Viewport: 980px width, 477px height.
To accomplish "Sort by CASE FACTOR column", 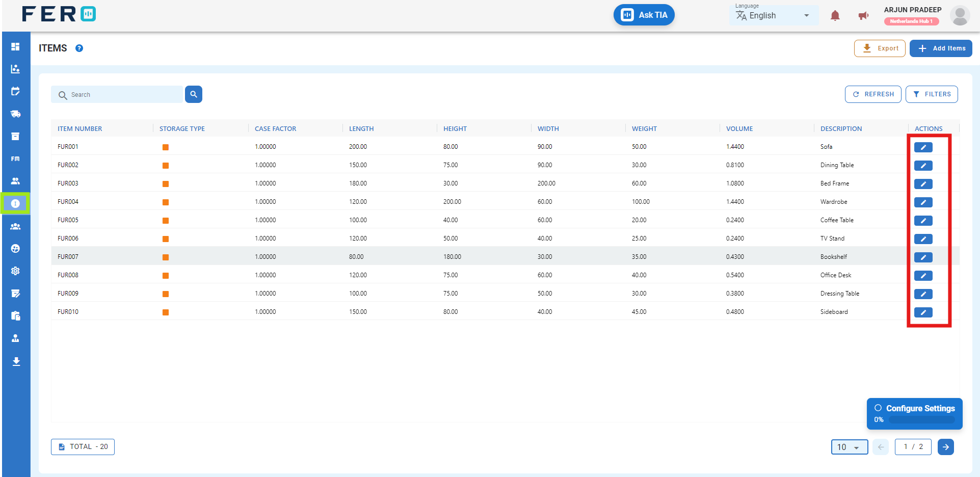I will (275, 129).
